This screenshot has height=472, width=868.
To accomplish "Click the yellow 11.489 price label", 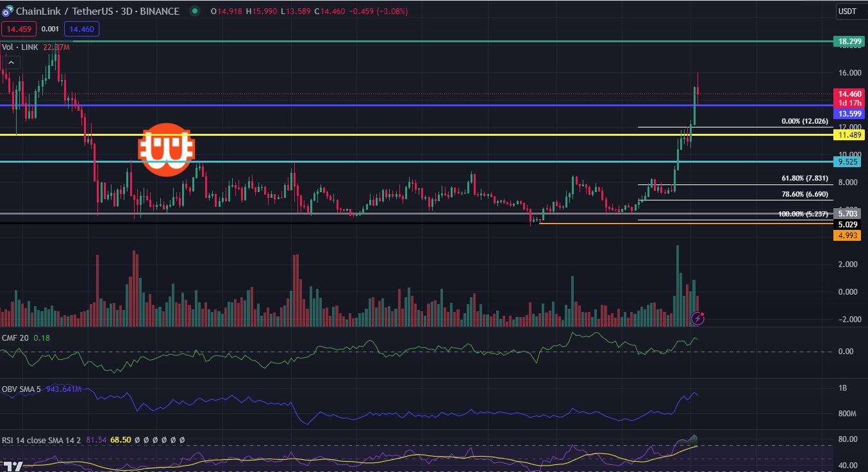I will point(849,135).
